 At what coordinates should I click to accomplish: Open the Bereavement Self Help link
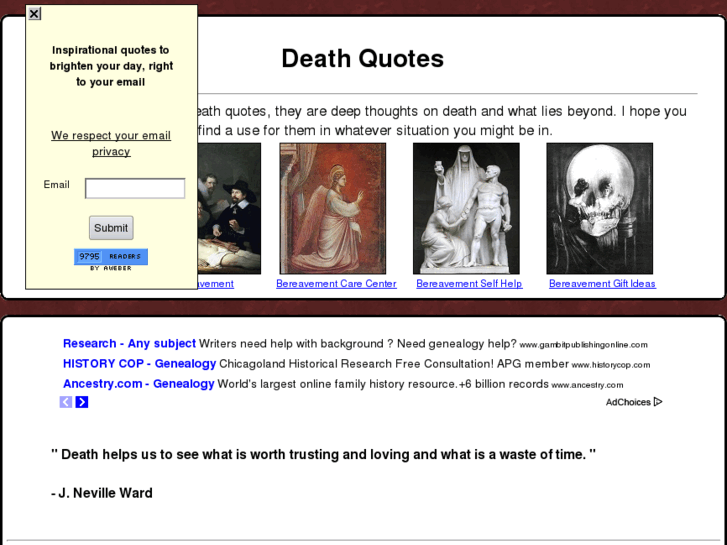click(x=469, y=284)
